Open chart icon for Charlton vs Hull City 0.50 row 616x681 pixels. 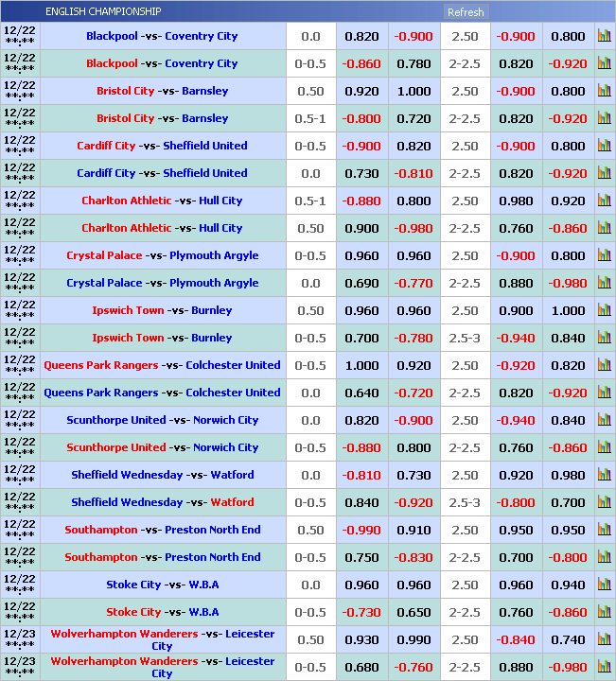604,229
